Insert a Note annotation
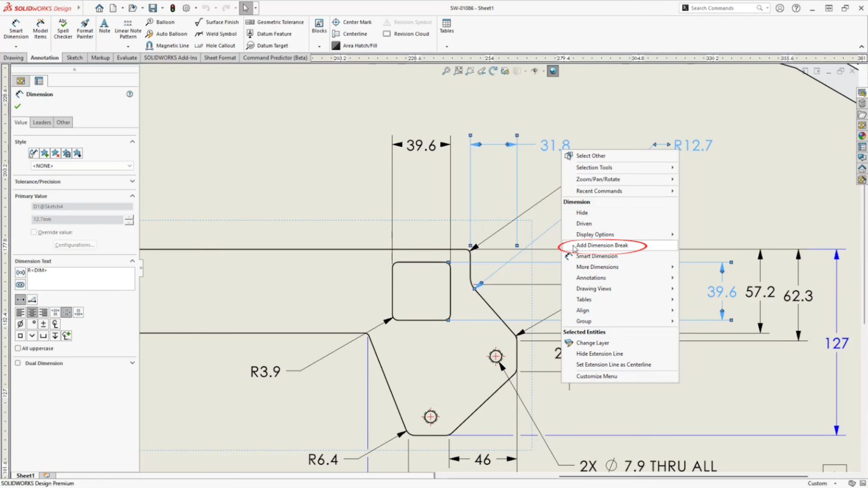868x488 pixels. (104, 26)
